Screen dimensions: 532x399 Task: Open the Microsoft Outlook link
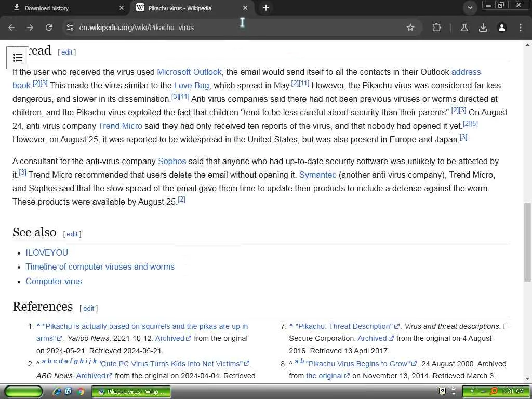189,72
